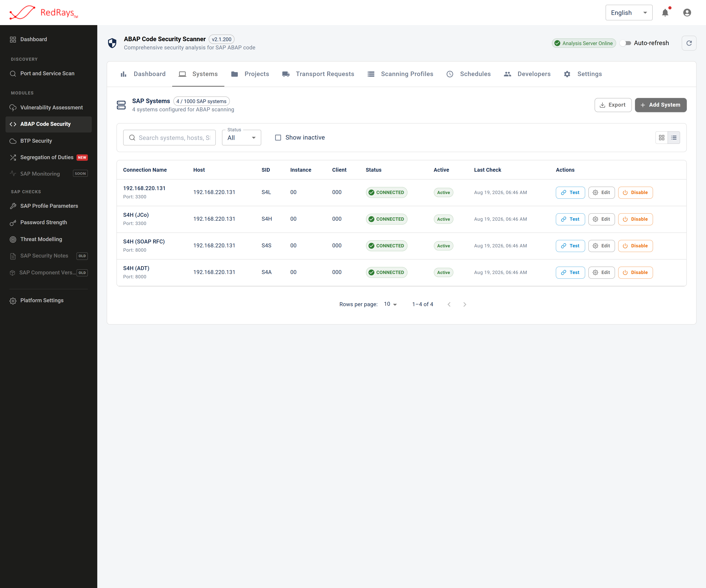Open SAP Profile Parameters check
706x588 pixels.
pyautogui.click(x=48, y=206)
